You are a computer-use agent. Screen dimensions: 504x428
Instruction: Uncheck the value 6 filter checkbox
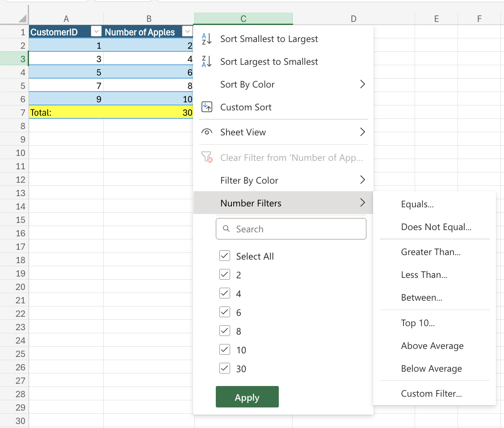tap(225, 312)
